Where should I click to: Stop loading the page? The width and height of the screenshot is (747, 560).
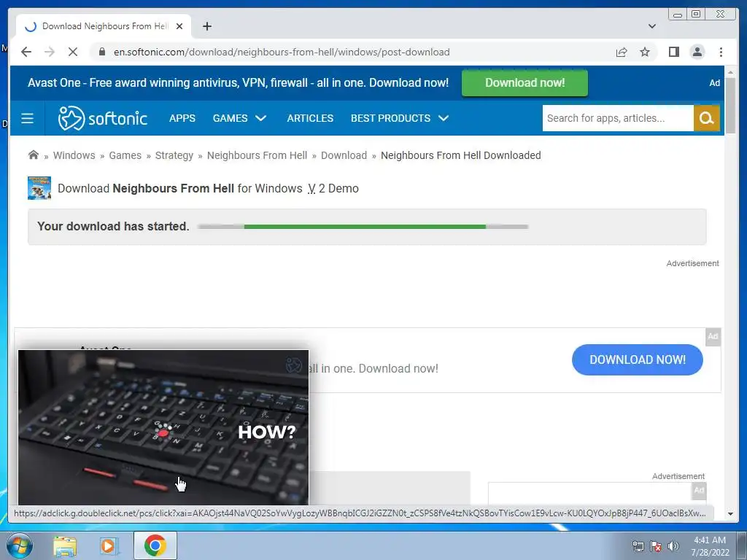(x=73, y=52)
